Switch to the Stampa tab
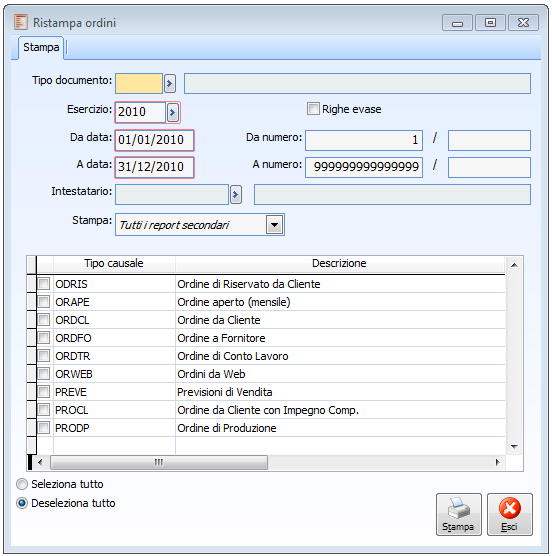 (x=41, y=47)
